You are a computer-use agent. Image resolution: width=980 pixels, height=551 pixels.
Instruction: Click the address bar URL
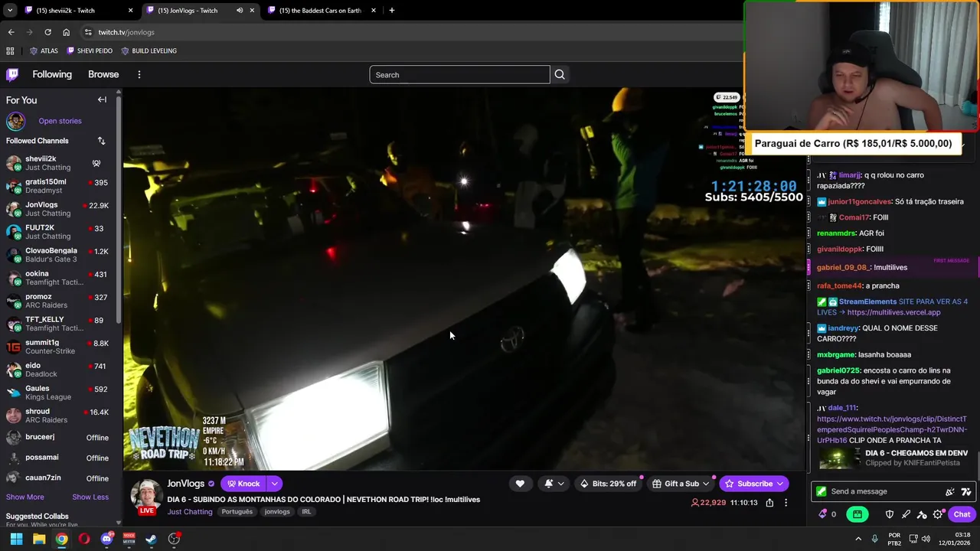click(126, 32)
